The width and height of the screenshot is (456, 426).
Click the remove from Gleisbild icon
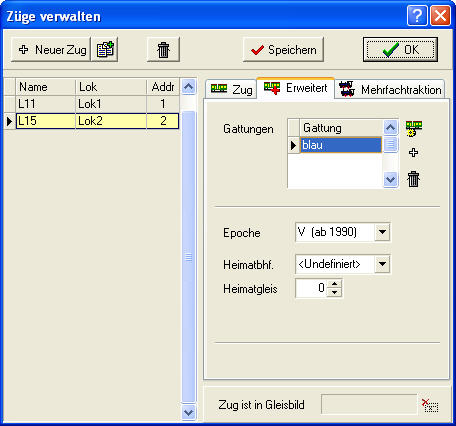(x=430, y=405)
